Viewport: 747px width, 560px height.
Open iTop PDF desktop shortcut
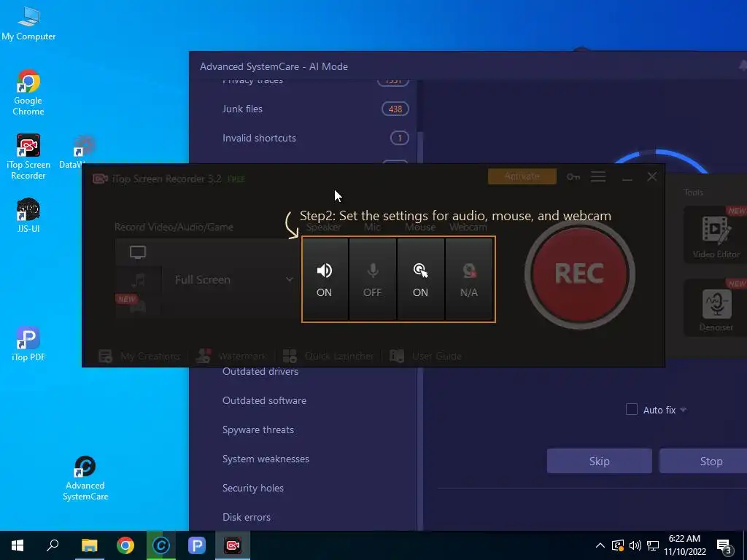(x=28, y=344)
